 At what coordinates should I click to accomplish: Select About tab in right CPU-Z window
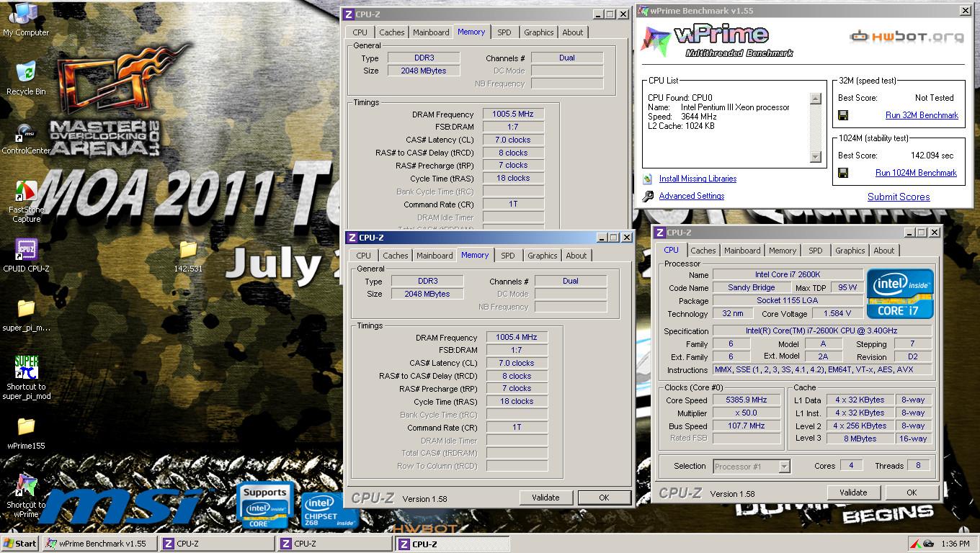point(884,251)
